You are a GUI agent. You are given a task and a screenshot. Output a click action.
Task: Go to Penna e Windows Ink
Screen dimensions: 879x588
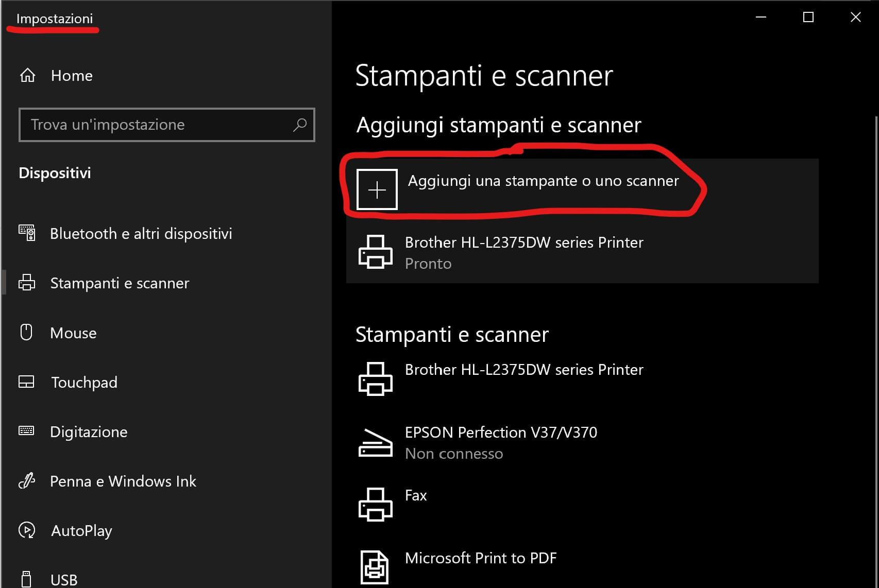tap(123, 481)
